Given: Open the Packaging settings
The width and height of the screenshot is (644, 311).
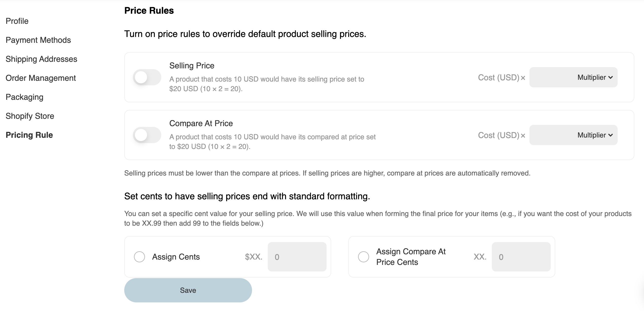Looking at the screenshot, I should (25, 97).
